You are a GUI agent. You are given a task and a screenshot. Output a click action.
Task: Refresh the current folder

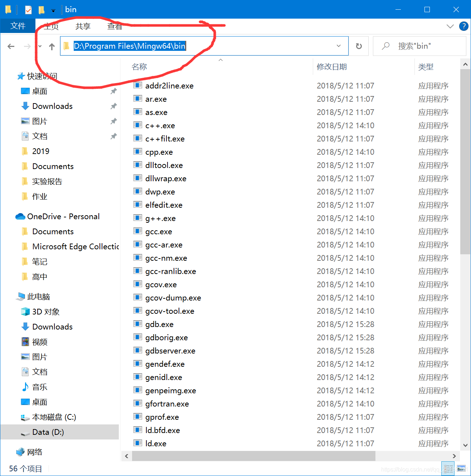coord(359,46)
